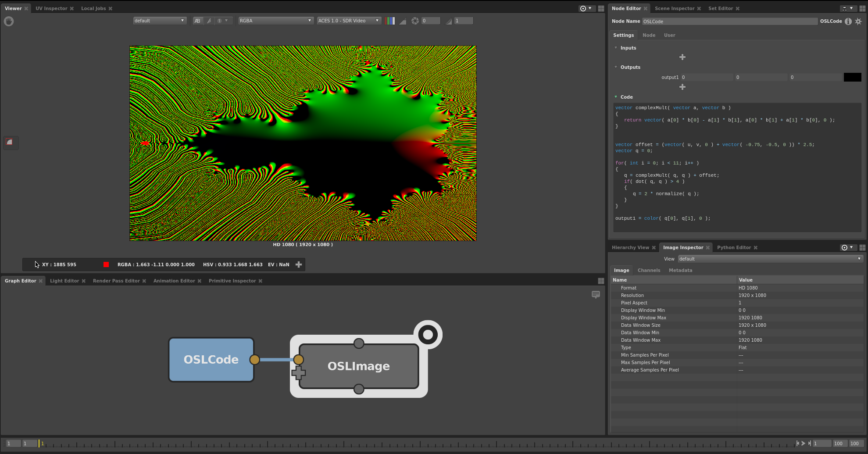This screenshot has height=454, width=868.
Task: Click the output1 black color swatch
Action: 852,77
